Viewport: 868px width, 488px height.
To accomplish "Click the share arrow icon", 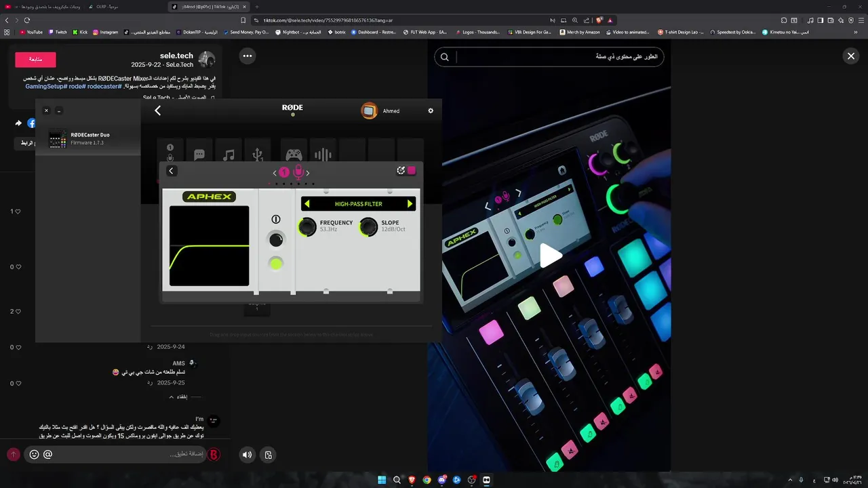I will point(18,123).
